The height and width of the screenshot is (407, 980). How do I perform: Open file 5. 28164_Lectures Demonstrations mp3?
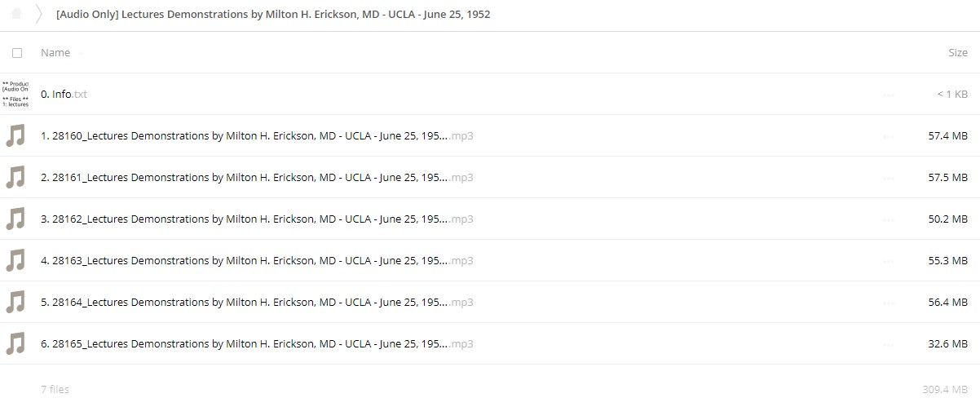[257, 302]
